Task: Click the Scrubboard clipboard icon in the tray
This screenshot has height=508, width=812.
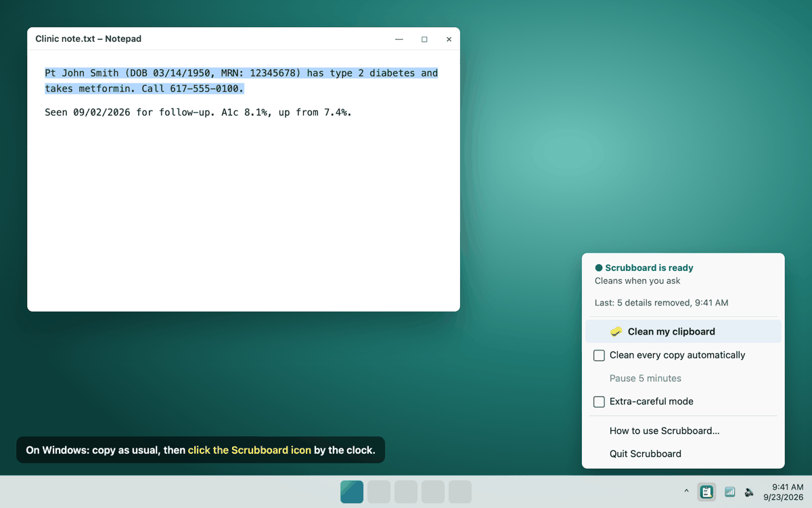Action: (x=707, y=492)
